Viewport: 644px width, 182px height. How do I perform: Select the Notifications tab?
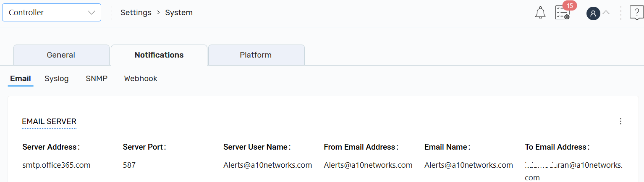[159, 55]
